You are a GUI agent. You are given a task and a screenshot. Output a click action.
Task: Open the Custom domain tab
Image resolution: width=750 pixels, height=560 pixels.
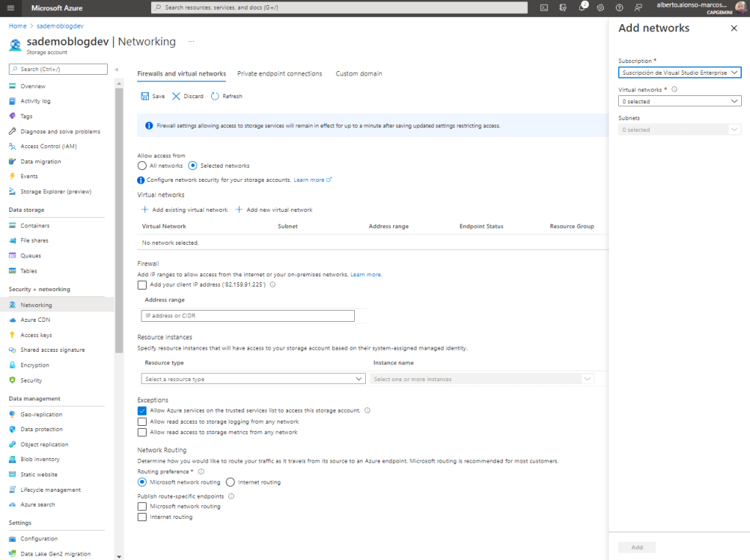[359, 73]
